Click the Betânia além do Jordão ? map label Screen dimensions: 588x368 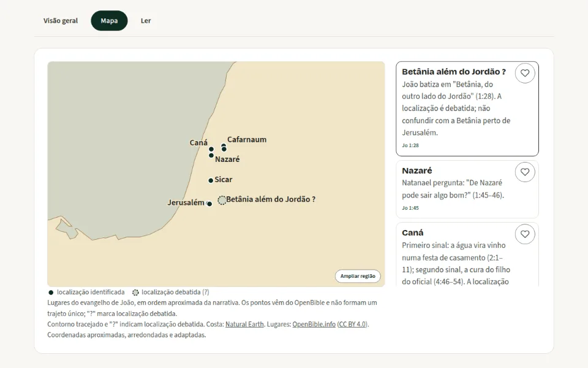[x=271, y=199]
